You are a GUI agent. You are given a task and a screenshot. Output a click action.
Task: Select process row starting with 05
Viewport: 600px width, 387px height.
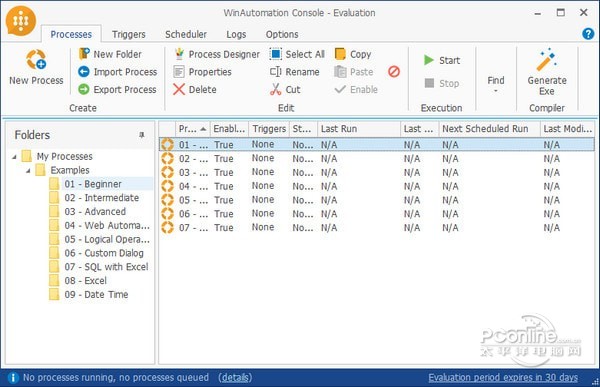click(377, 200)
